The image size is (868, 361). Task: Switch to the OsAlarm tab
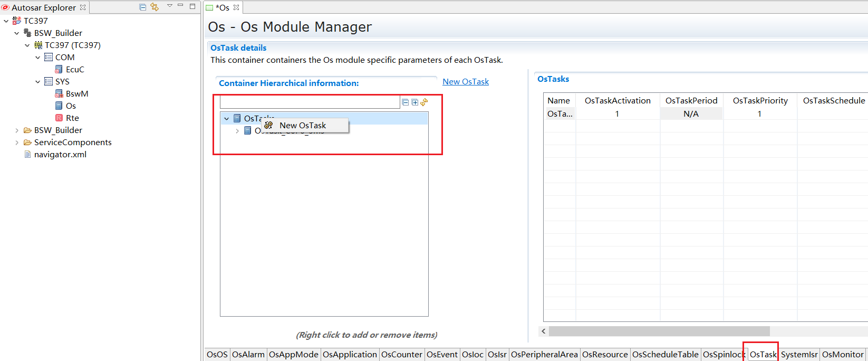(x=248, y=355)
